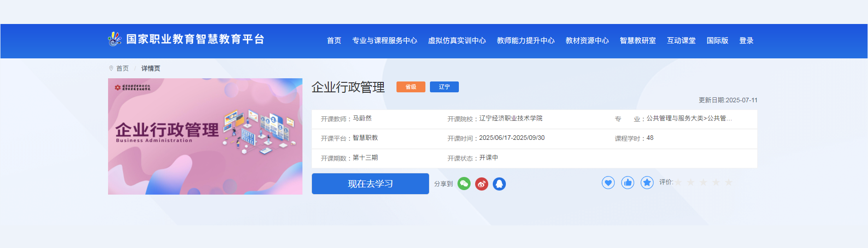The width and height of the screenshot is (868, 248).
Task: Open the 企业行政管理 course cover thumbnail
Action: (x=205, y=136)
